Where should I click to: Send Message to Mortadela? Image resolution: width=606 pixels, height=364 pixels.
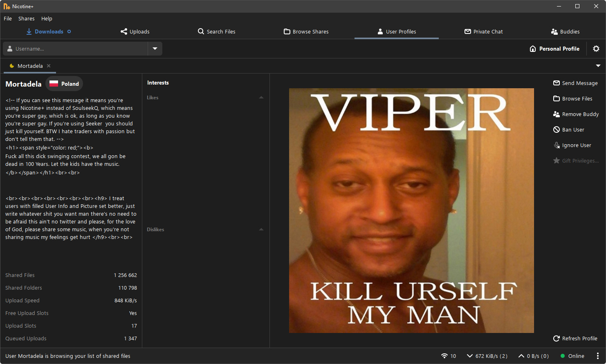point(576,83)
